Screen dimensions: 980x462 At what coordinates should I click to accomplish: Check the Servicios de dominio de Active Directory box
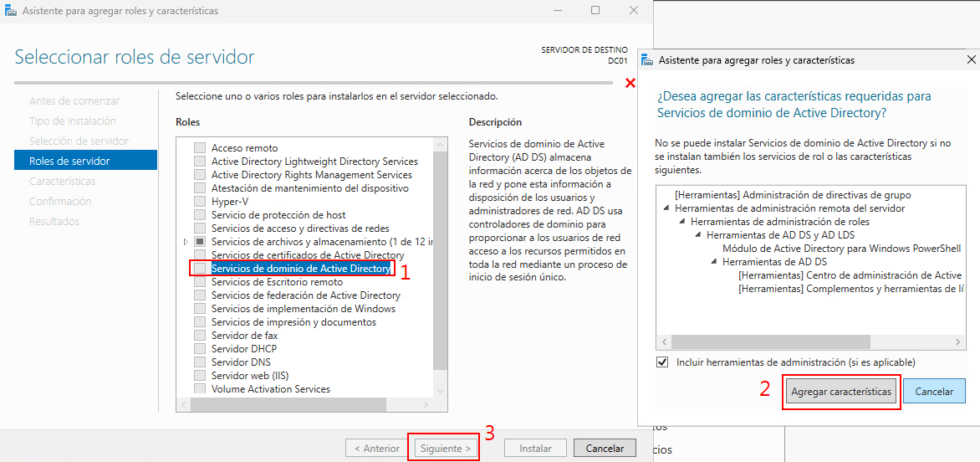200,269
